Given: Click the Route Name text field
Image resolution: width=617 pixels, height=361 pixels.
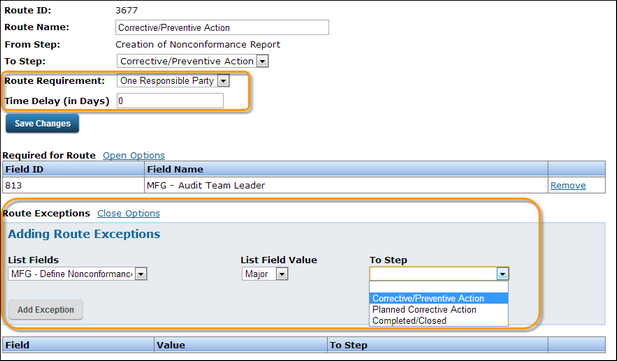Looking at the screenshot, I should [x=222, y=28].
